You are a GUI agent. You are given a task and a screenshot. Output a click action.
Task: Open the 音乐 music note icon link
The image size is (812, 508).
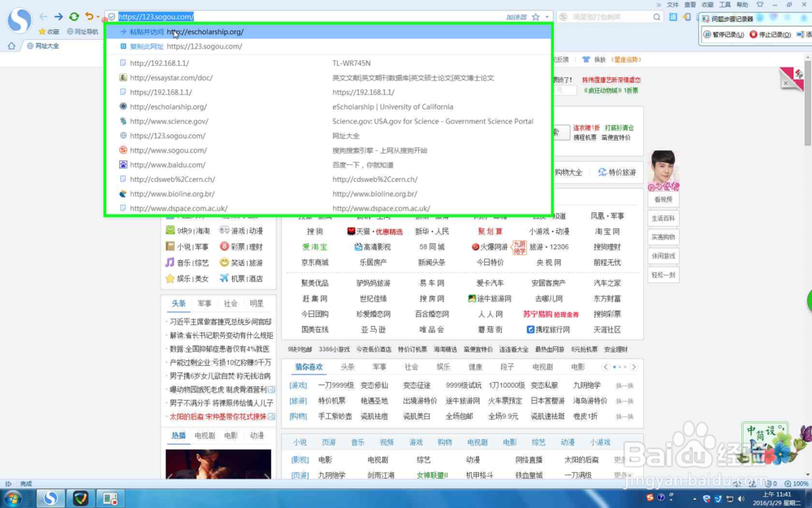(x=170, y=263)
